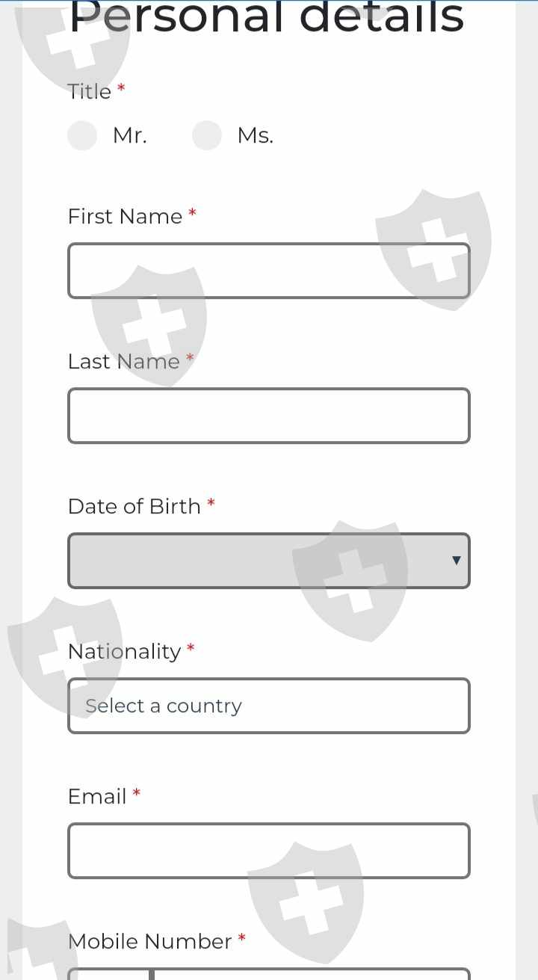538x980 pixels.
Task: Click the Ms. label text
Action: [x=255, y=136]
